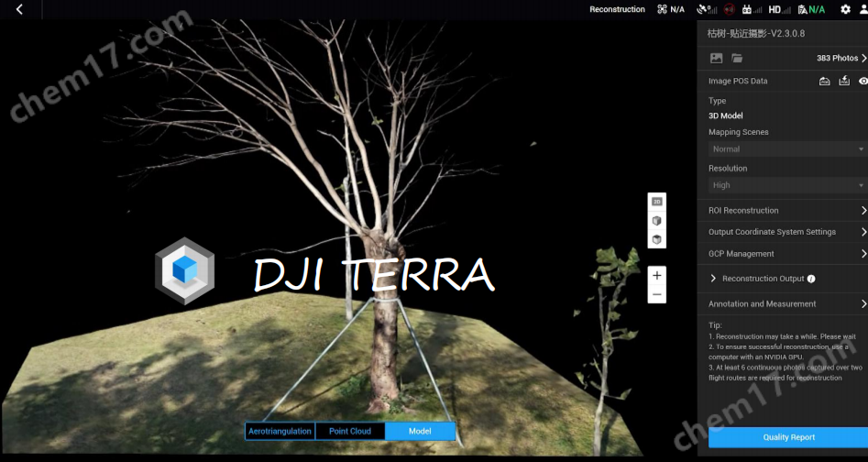
Task: Switch to the Aerotriangulation tab
Action: 280,431
